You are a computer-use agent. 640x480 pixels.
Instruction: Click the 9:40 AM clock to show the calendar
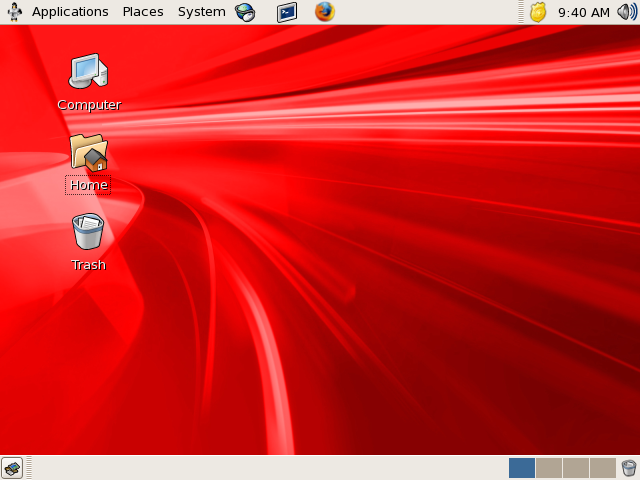pyautogui.click(x=583, y=12)
